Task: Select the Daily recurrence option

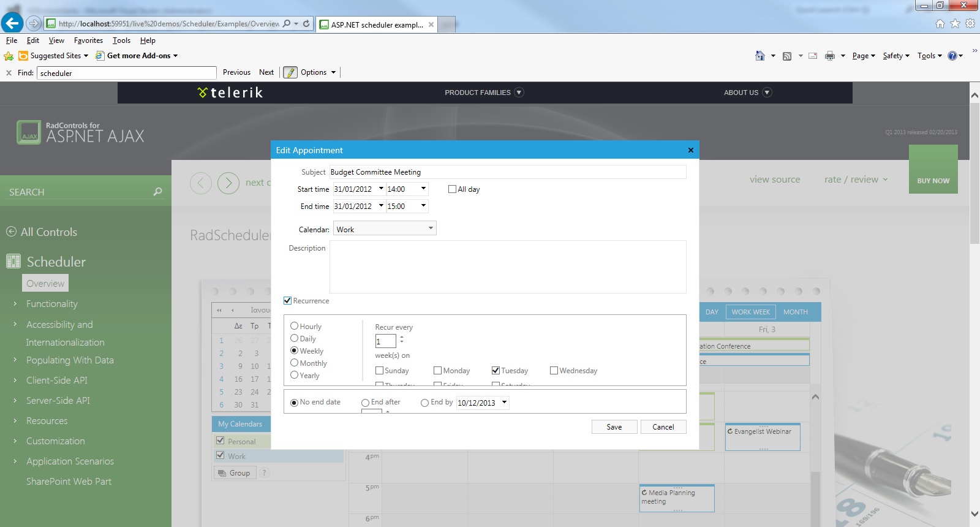Action: click(x=294, y=338)
